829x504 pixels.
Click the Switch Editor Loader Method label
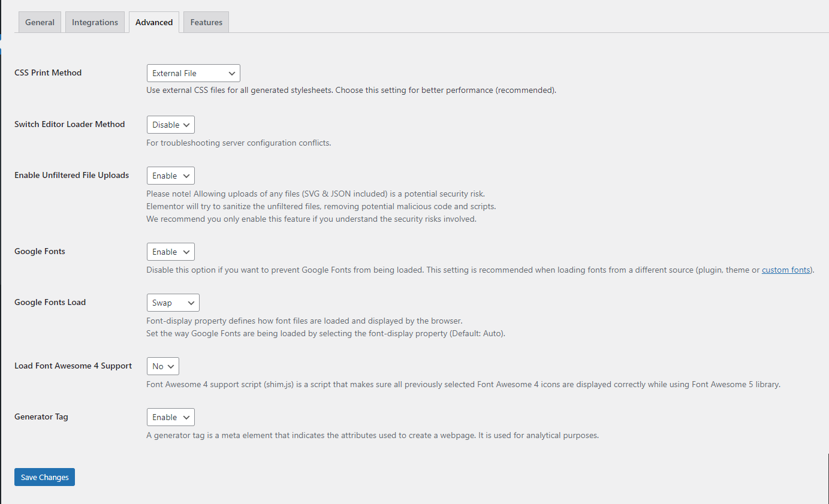70,124
